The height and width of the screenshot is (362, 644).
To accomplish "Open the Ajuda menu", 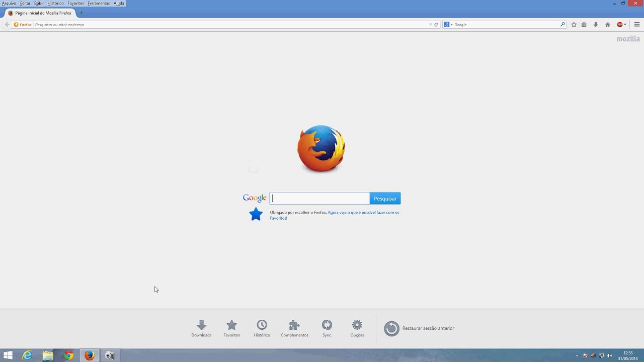I will coord(119,4).
